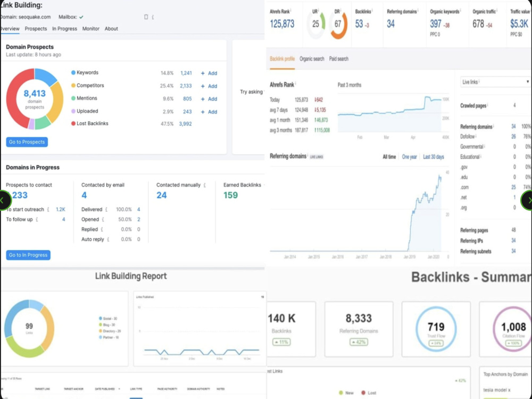
Task: Show One year referring domains
Action: 409,157
